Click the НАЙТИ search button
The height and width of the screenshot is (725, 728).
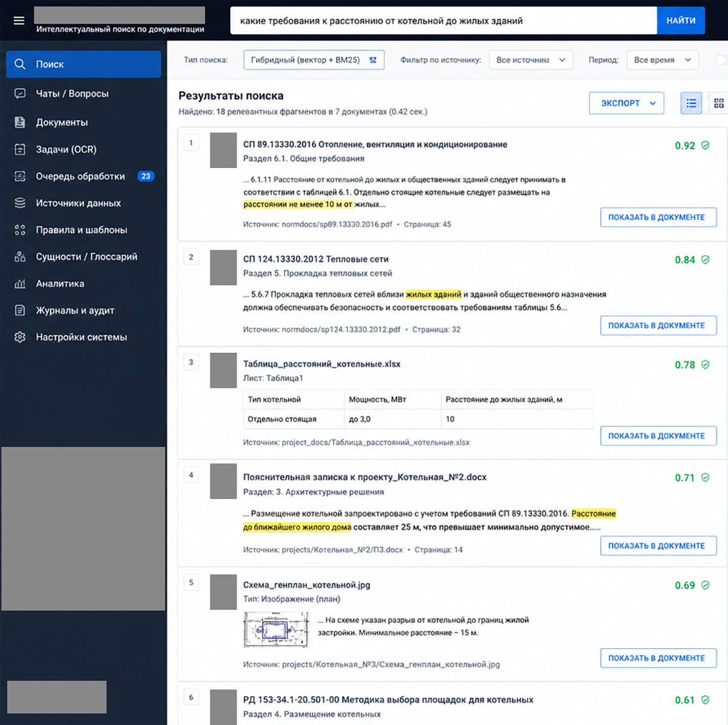point(681,21)
